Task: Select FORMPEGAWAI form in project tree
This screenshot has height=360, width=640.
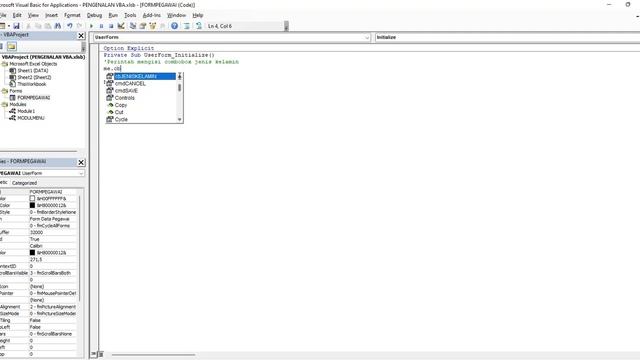Action: pyautogui.click(x=33, y=98)
